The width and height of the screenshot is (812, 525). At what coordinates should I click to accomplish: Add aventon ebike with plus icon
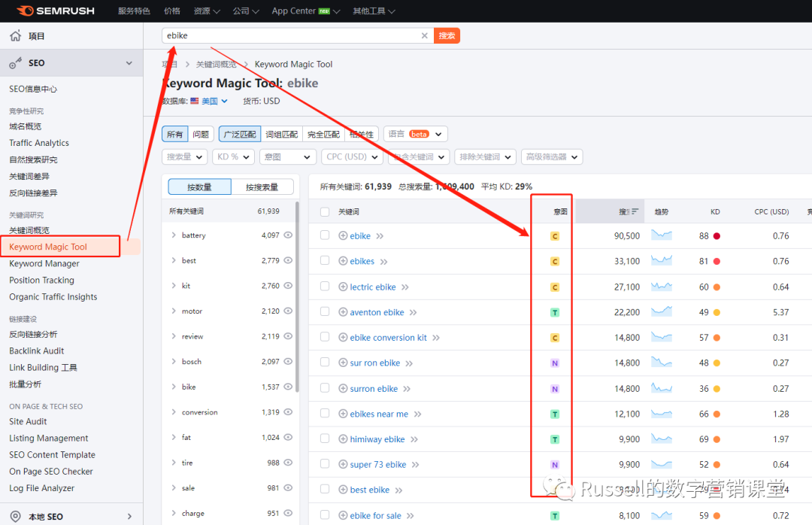tap(343, 312)
